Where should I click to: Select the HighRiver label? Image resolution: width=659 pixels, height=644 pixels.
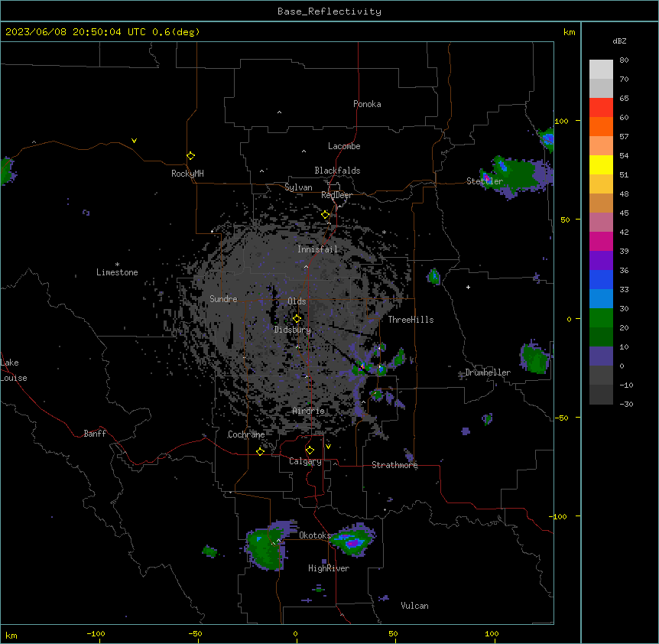pyautogui.click(x=329, y=568)
